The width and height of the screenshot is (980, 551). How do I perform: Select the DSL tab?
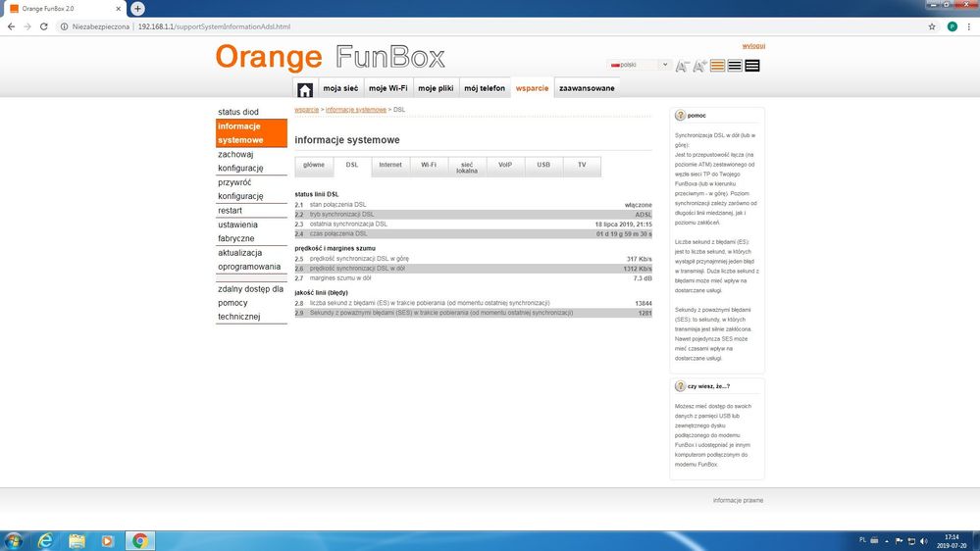click(x=352, y=166)
